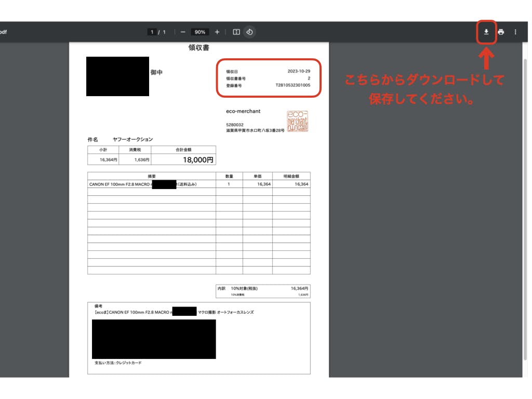Image resolution: width=532 pixels, height=399 pixels.
Task: Click the current page number field
Action: pos(152,32)
